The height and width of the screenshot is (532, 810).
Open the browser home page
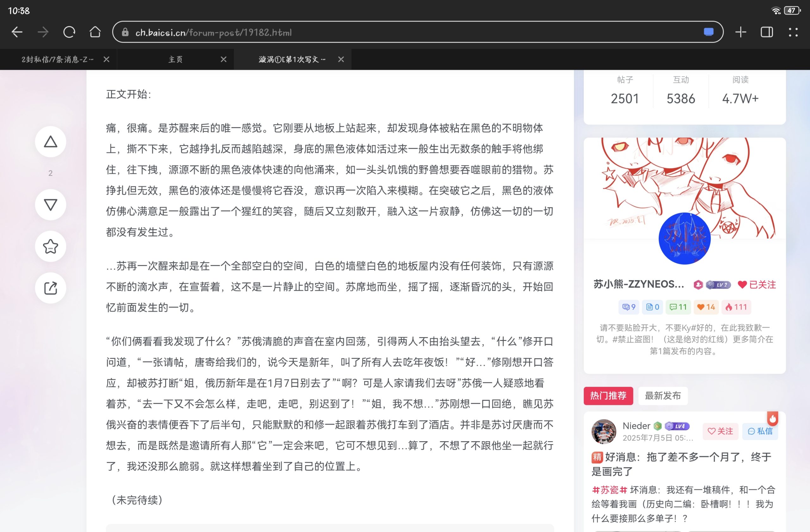pyautogui.click(x=95, y=32)
